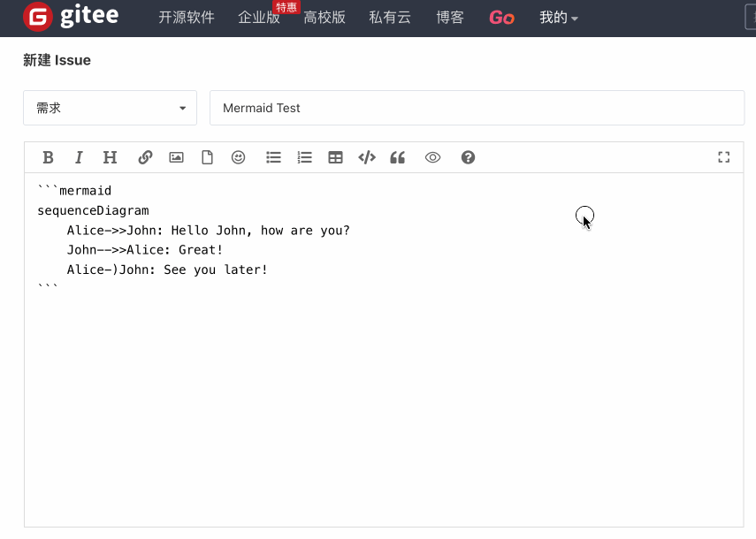756x539 pixels.
Task: Click the 特惠 badge
Action: point(286,7)
